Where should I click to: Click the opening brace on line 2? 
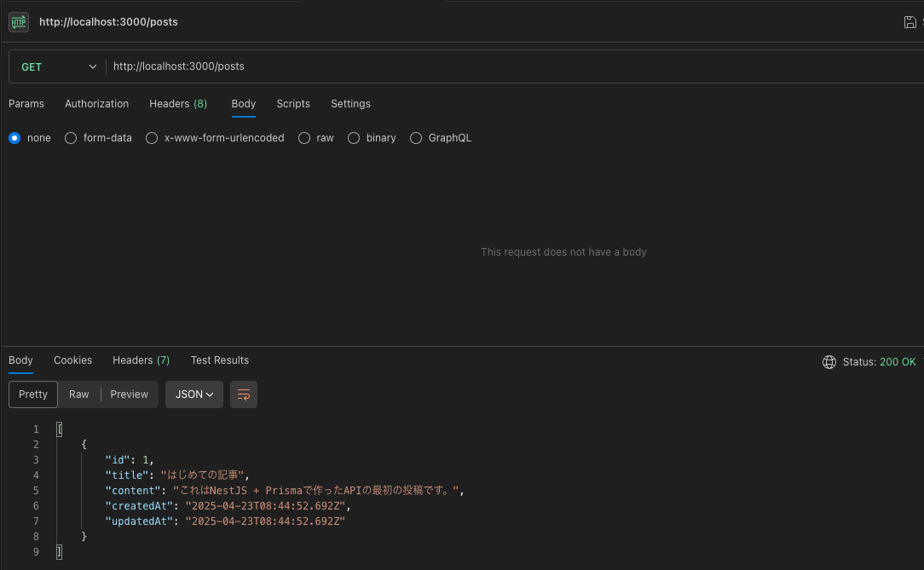[x=84, y=445]
